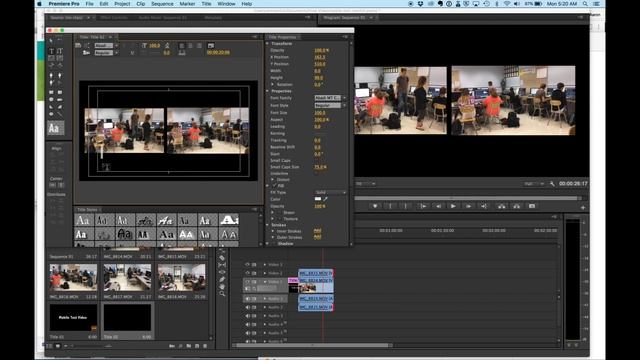Screen dimensions: 640x360
Task: Expand Audio 2 track triangle
Action: (264, 307)
